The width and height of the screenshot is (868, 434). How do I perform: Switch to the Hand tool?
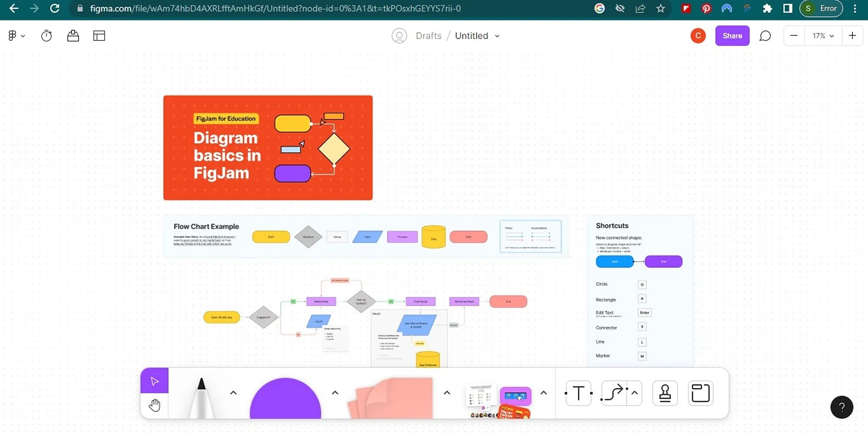coord(155,405)
